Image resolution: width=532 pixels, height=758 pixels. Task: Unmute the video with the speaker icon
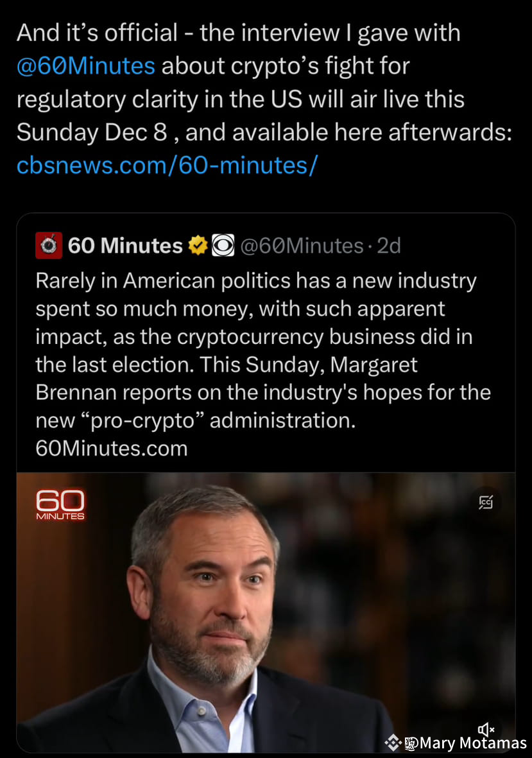tap(486, 730)
